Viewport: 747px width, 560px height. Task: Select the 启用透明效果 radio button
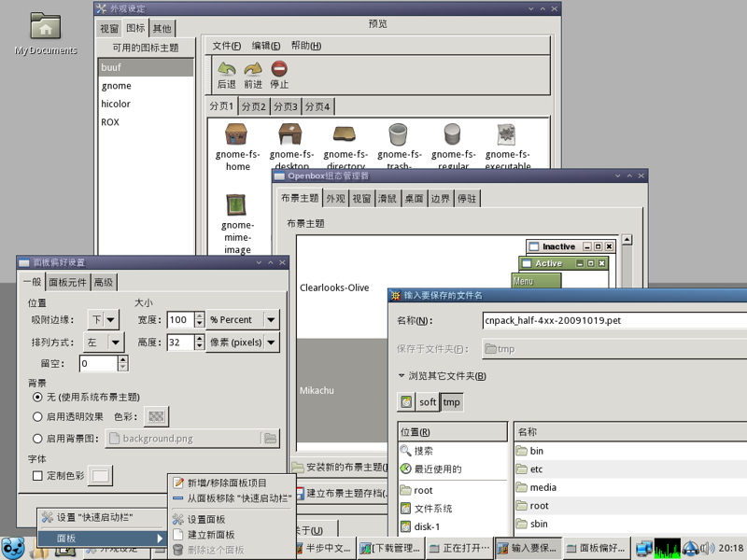[x=38, y=417]
